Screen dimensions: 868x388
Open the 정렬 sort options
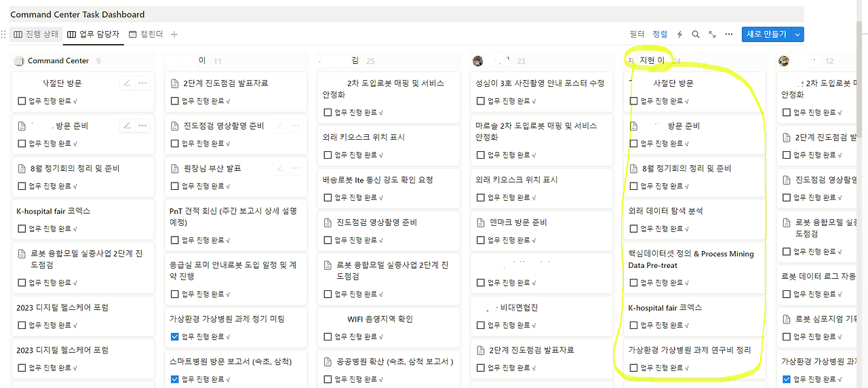pos(660,34)
